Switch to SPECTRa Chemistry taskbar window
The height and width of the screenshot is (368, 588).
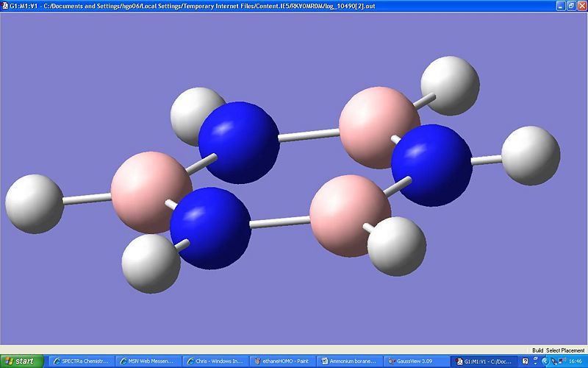tap(82, 361)
